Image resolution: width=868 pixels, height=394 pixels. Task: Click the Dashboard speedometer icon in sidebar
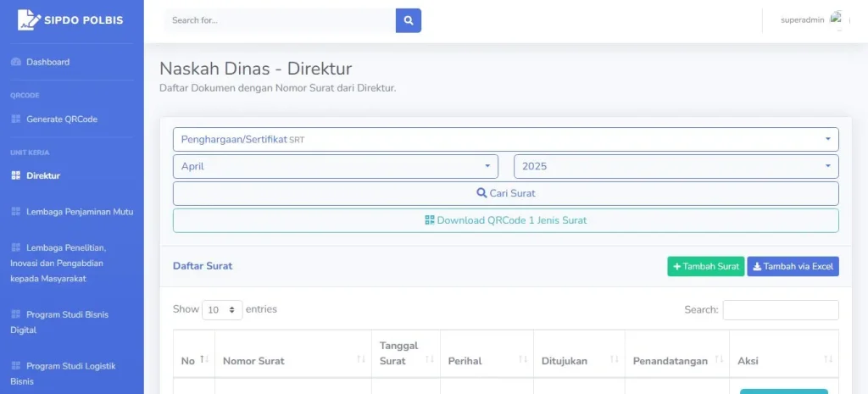coord(15,62)
